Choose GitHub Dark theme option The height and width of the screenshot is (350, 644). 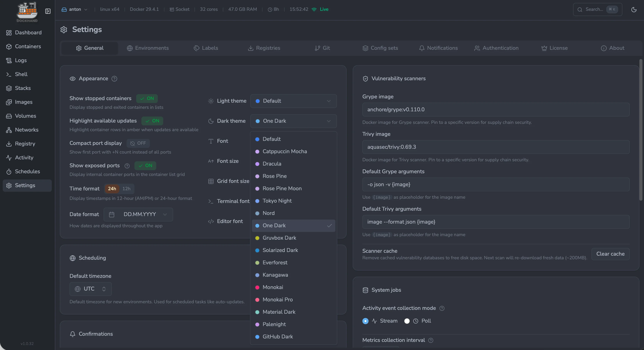click(293, 337)
